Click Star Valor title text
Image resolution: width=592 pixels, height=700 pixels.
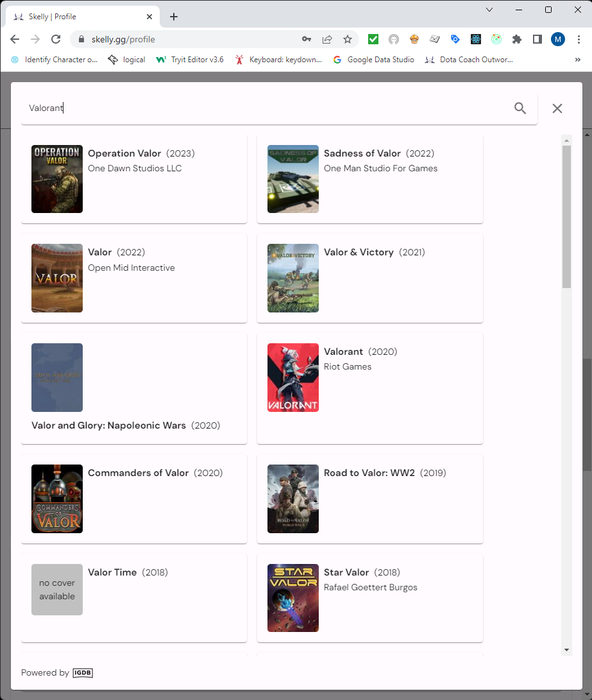[x=346, y=572]
